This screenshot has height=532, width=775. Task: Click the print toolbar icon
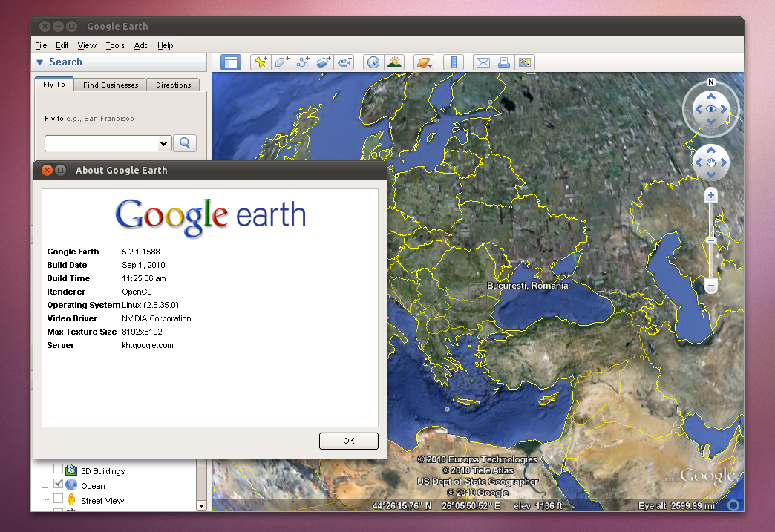coord(503,62)
